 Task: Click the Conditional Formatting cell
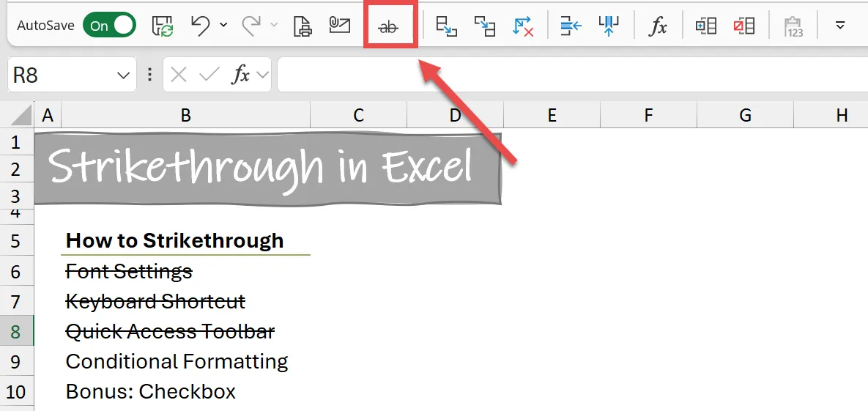point(177,362)
